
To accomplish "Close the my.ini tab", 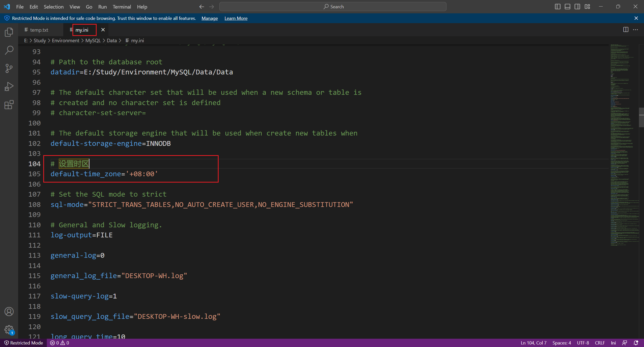I will coord(103,30).
